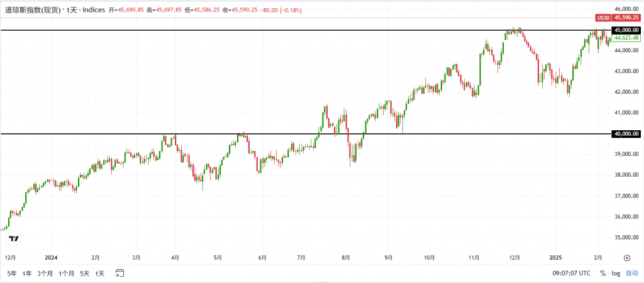Open chart settings gear icon

click(x=627, y=258)
